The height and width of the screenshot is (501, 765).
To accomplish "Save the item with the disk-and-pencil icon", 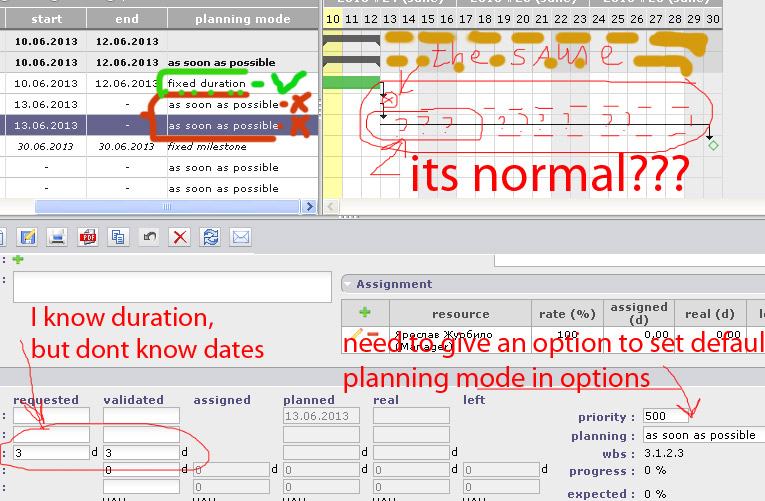I will pyautogui.click(x=27, y=237).
